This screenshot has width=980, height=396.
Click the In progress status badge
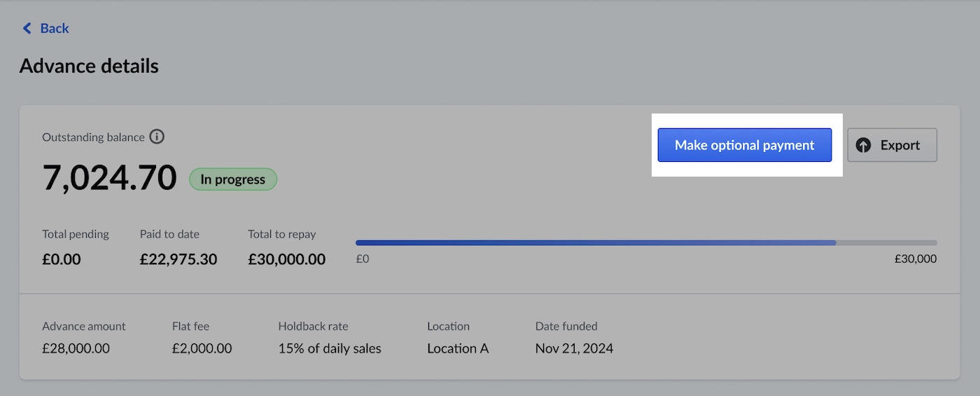tap(233, 179)
